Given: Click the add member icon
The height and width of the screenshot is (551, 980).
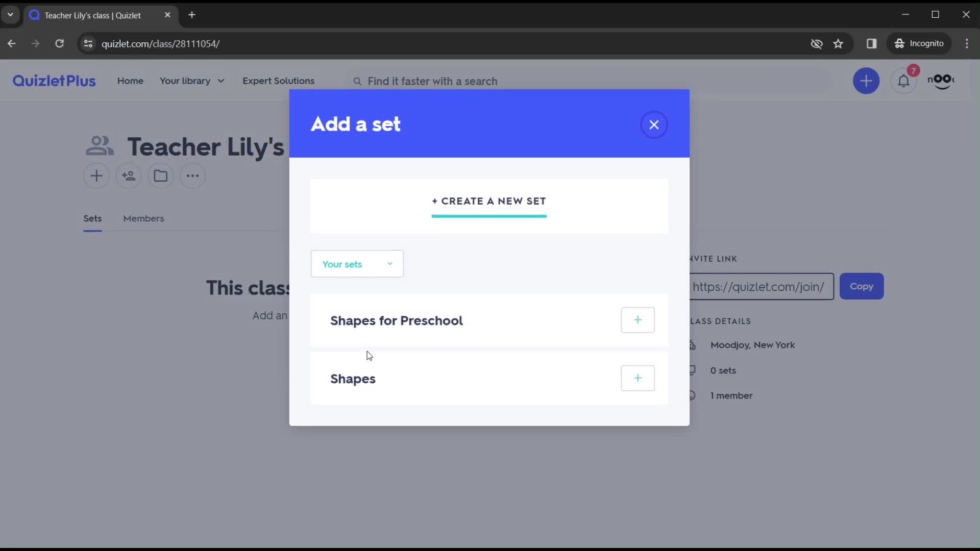Looking at the screenshot, I should (129, 176).
